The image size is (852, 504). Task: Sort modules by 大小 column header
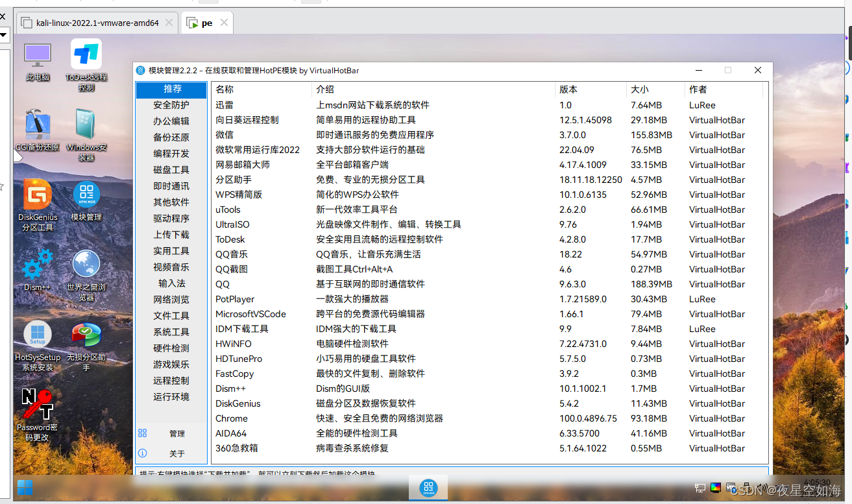coord(656,90)
